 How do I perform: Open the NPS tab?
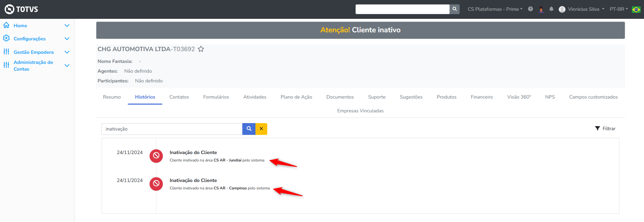click(550, 97)
